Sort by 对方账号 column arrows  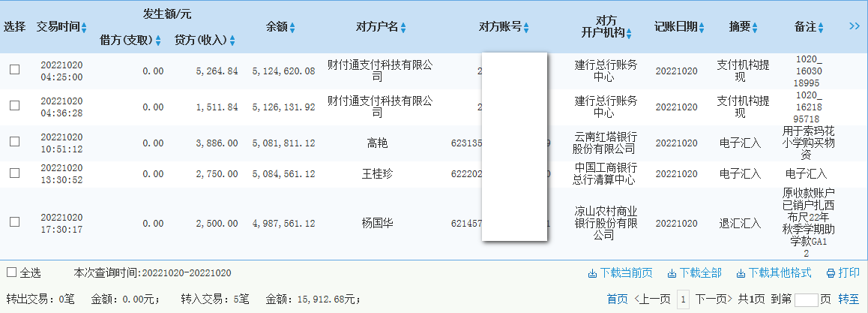(526, 27)
